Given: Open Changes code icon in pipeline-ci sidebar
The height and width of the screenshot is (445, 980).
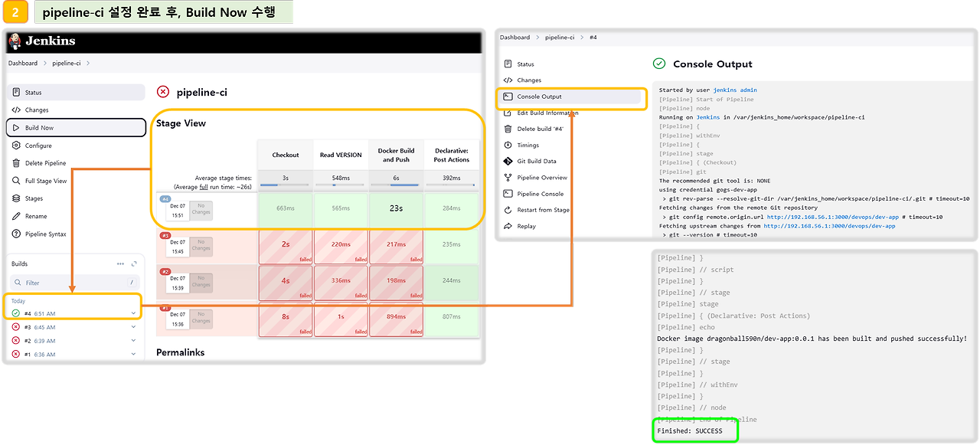Looking at the screenshot, I should 17,110.
